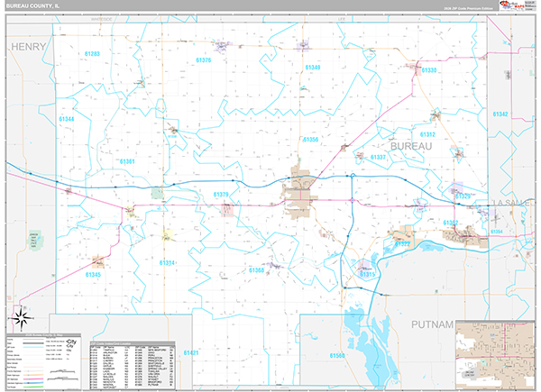Click ZIP code 61312
The width and height of the screenshot is (541, 392).
click(427, 135)
